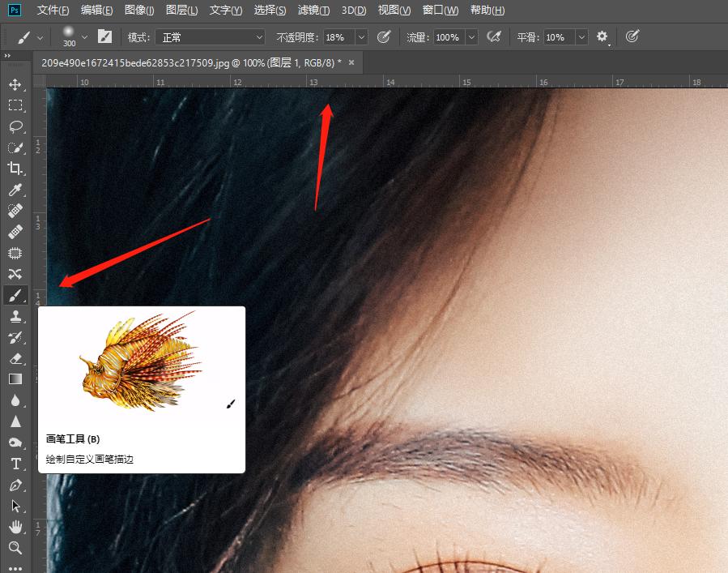728x573 pixels.
Task: Select the Spot Healing Brush tool
Action: [x=15, y=211]
